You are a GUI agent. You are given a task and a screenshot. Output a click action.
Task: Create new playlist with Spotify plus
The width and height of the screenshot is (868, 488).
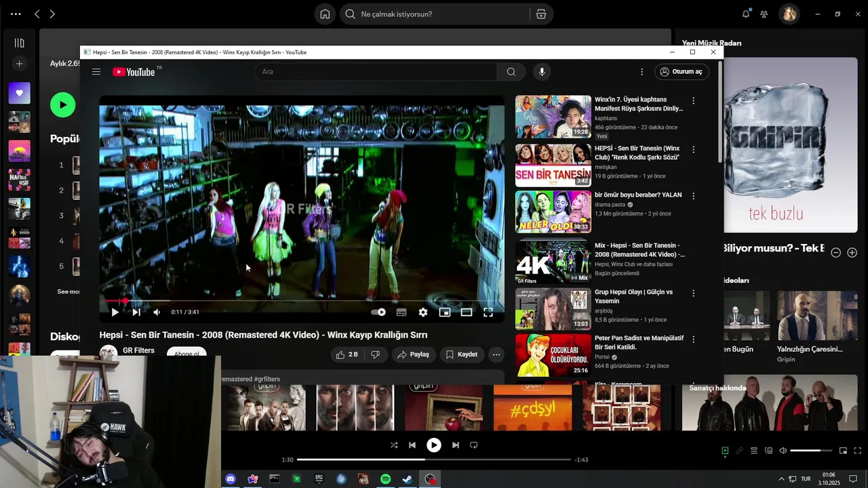(x=19, y=64)
